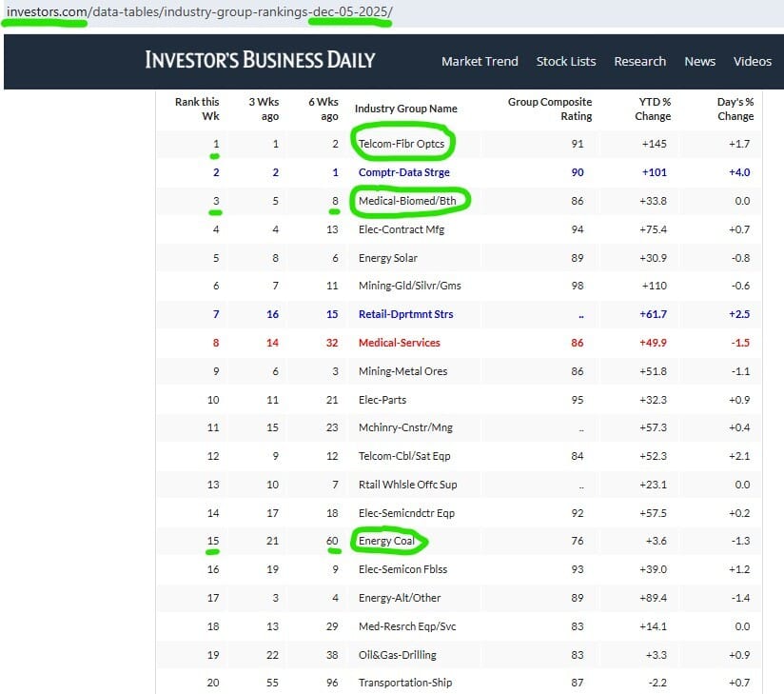Image resolution: width=784 pixels, height=694 pixels.
Task: Click the Industry Group Name column header
Action: pos(406,109)
